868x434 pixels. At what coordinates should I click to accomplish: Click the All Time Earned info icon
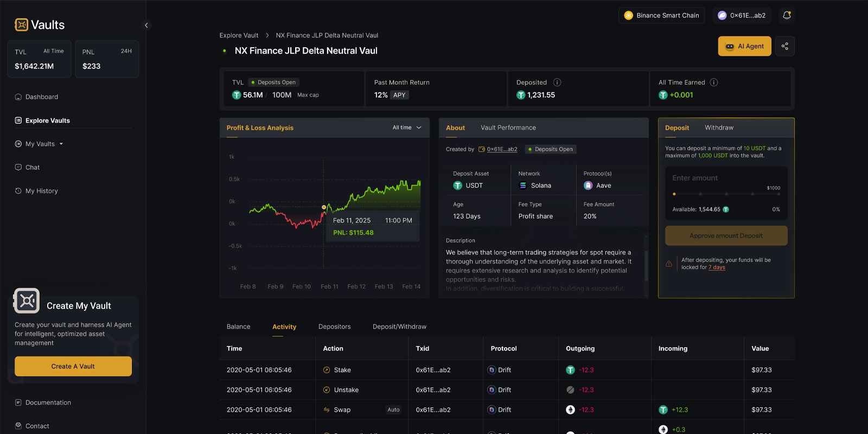point(714,82)
